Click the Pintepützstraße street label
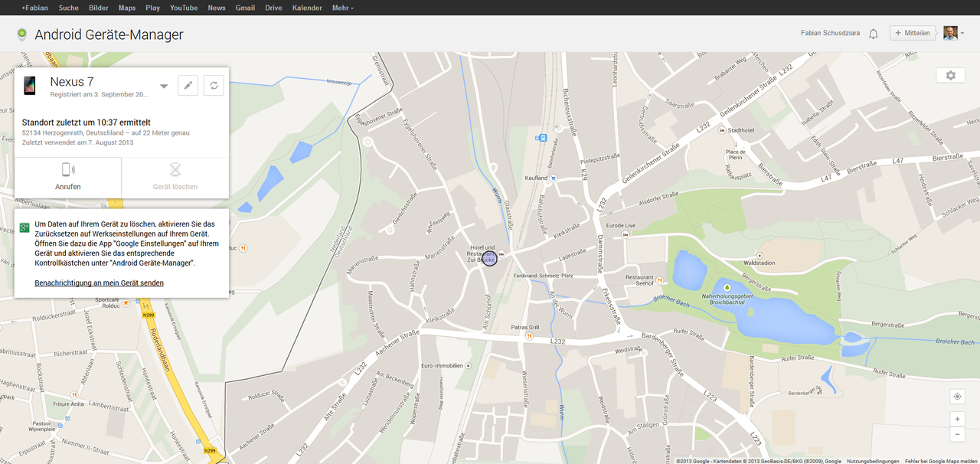980x464 pixels. tap(599, 160)
